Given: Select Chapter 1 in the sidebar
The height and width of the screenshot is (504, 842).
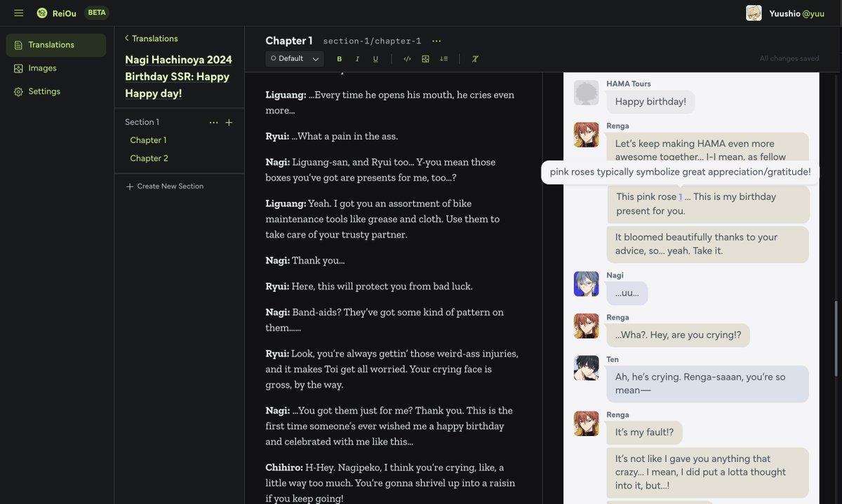Looking at the screenshot, I should pos(148,140).
